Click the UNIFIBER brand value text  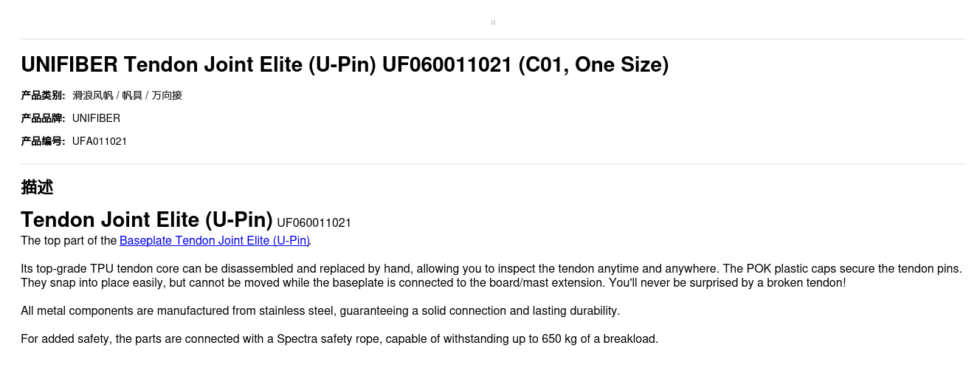point(96,118)
